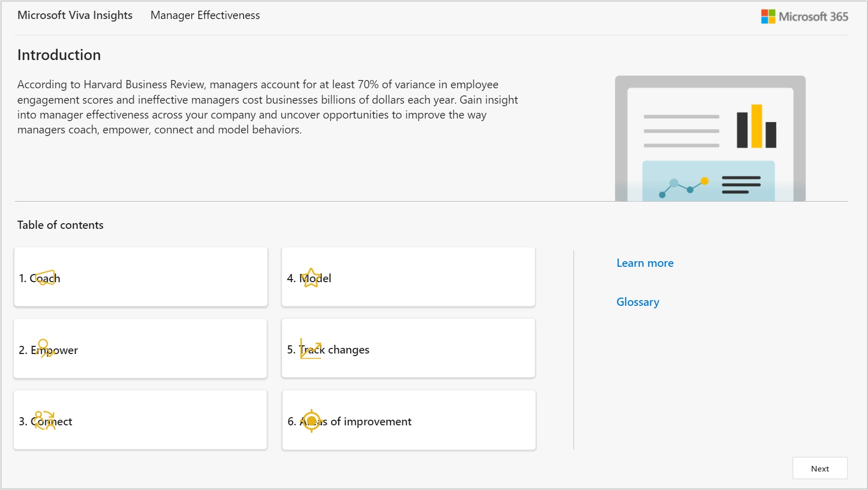Click the report illustration image

pos(710,139)
